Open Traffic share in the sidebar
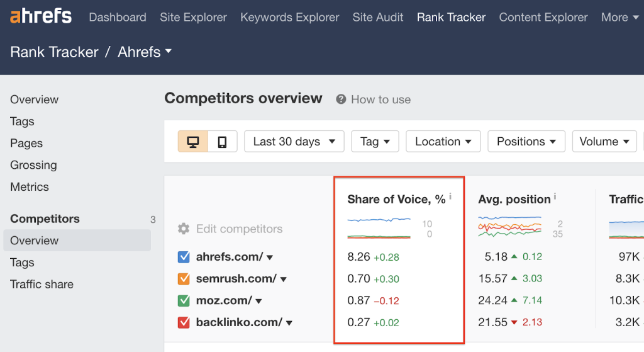Screen dimensions: 644x352 (x=42, y=284)
